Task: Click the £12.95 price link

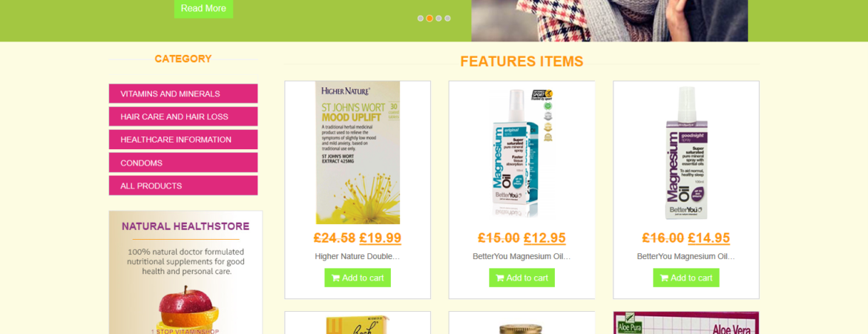Action: click(545, 238)
